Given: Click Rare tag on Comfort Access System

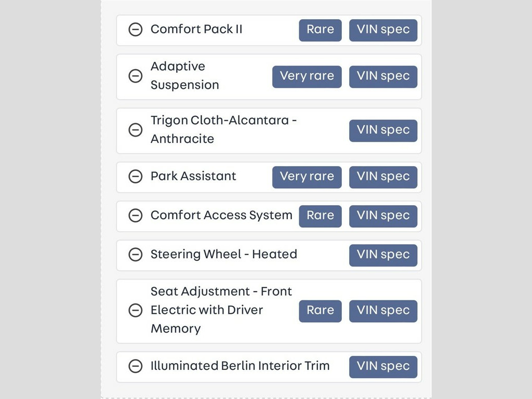Looking at the screenshot, I should [320, 216].
